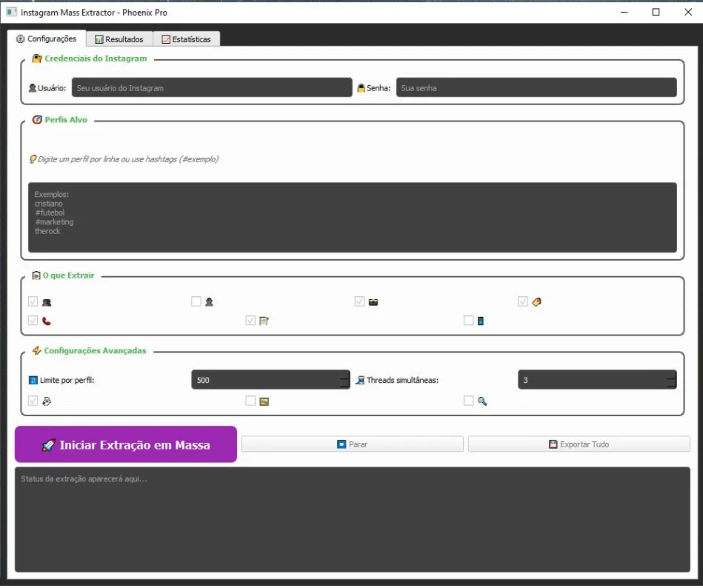Enable the magnifying glass icon checkbox
Viewport: 703px width, 588px height.
468,401
